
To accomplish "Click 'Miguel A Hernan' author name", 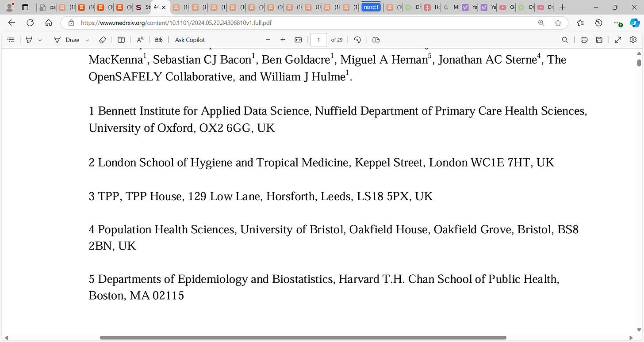I will [x=384, y=60].
